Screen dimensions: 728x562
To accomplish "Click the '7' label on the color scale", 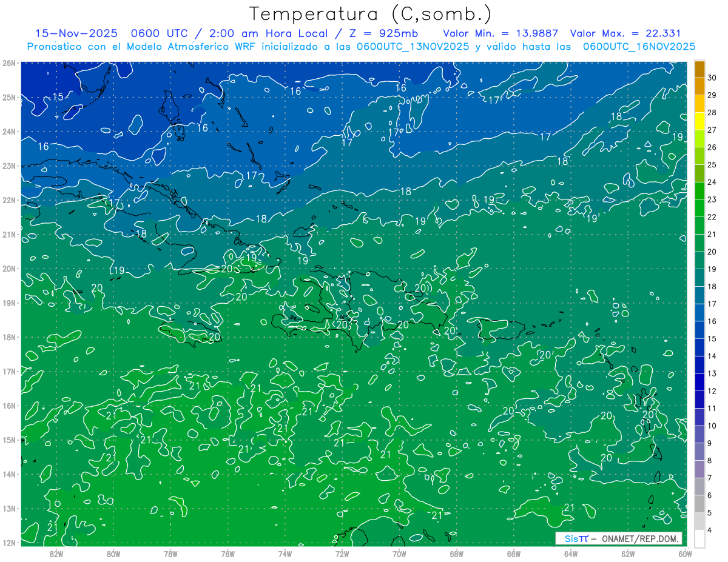I will pos(710,478).
